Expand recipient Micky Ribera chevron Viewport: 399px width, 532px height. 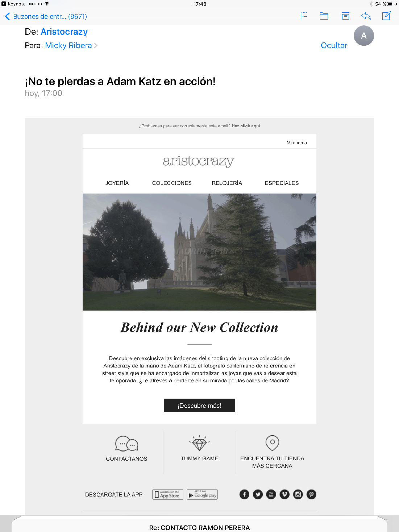click(x=96, y=45)
